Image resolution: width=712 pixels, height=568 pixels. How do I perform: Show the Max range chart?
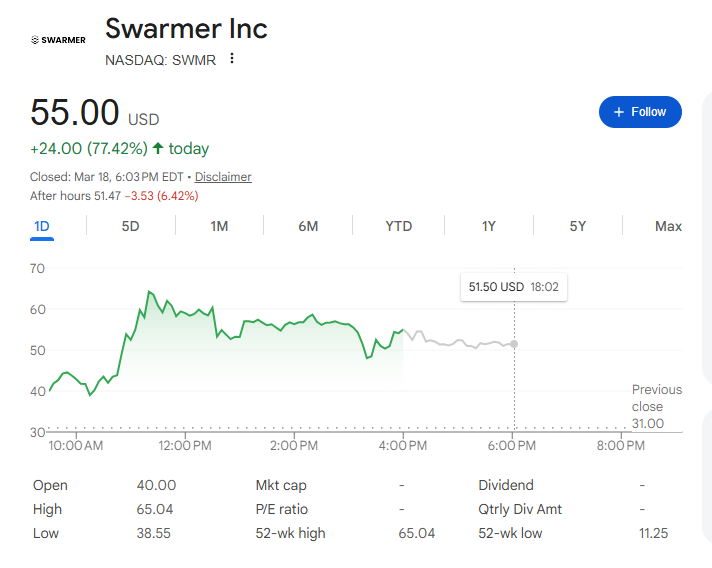668,226
